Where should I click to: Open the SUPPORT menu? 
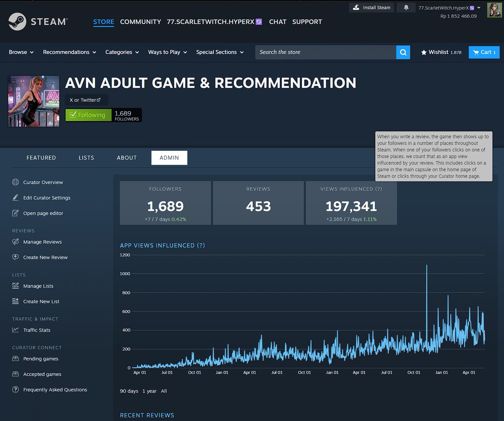(x=307, y=22)
